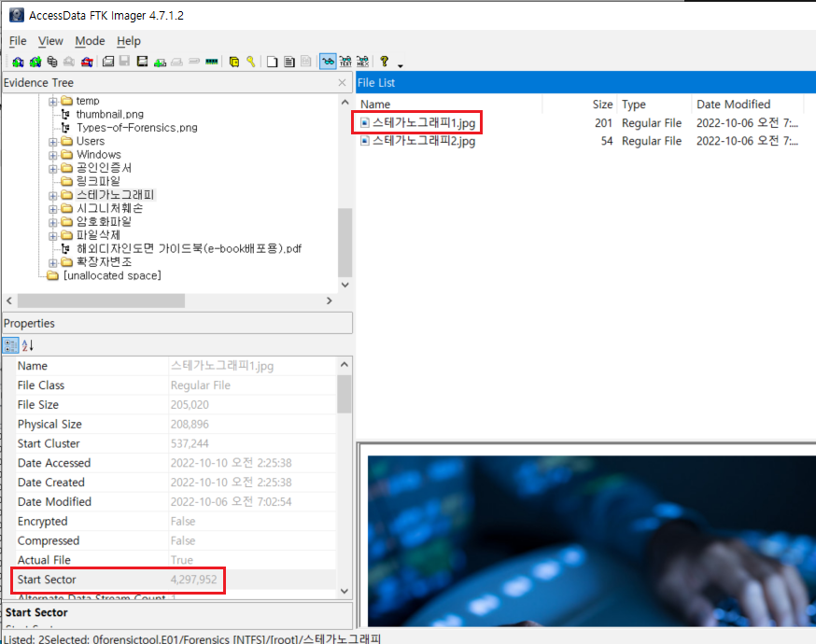The image size is (816, 644).
Task: Click the Date Created property row
Action: 176,483
